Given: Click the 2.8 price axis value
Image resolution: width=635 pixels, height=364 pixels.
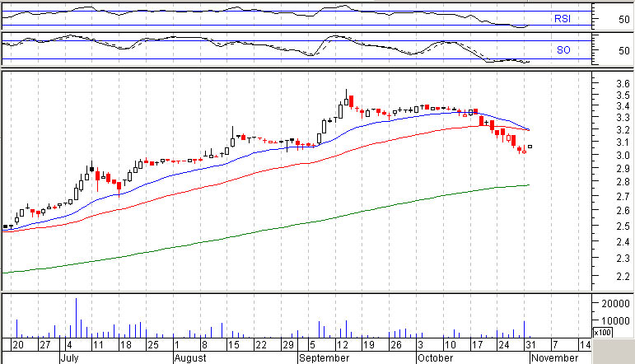Looking at the screenshot, I should click(623, 182).
